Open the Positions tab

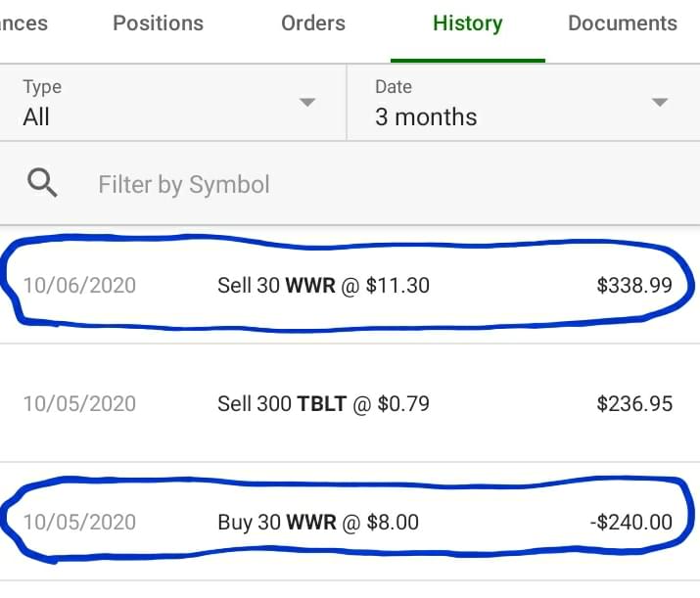(158, 23)
